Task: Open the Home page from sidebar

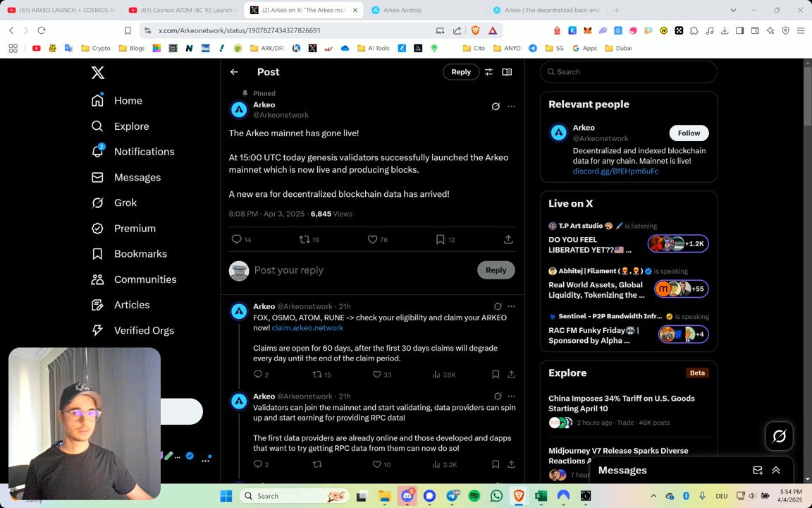Action: coord(116,101)
